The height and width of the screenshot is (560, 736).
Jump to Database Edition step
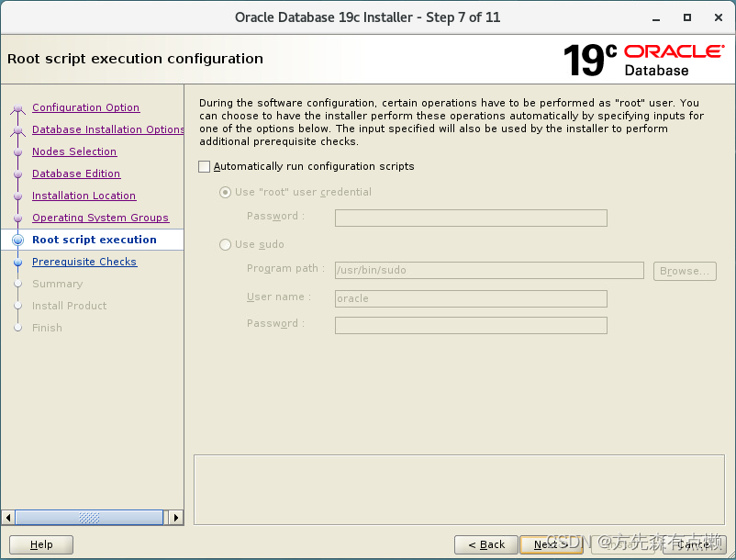[x=76, y=174]
